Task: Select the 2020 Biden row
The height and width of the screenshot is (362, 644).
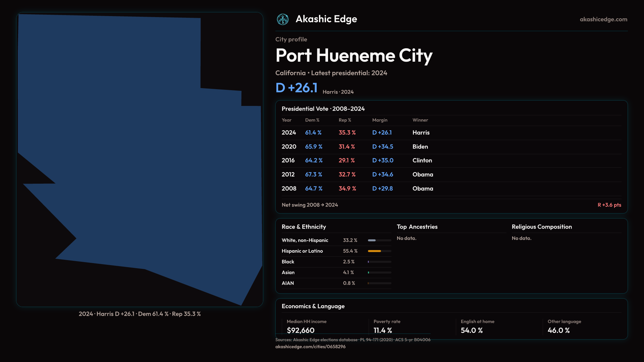Action: 356,147
